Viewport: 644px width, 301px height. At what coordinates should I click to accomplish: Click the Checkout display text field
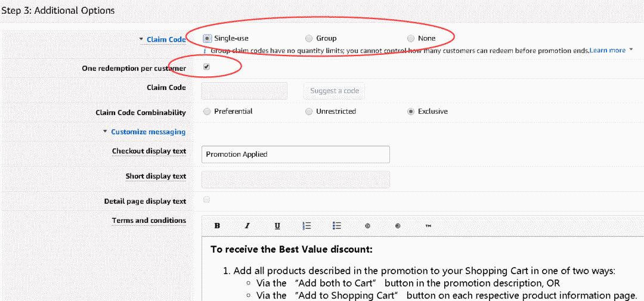(x=295, y=154)
